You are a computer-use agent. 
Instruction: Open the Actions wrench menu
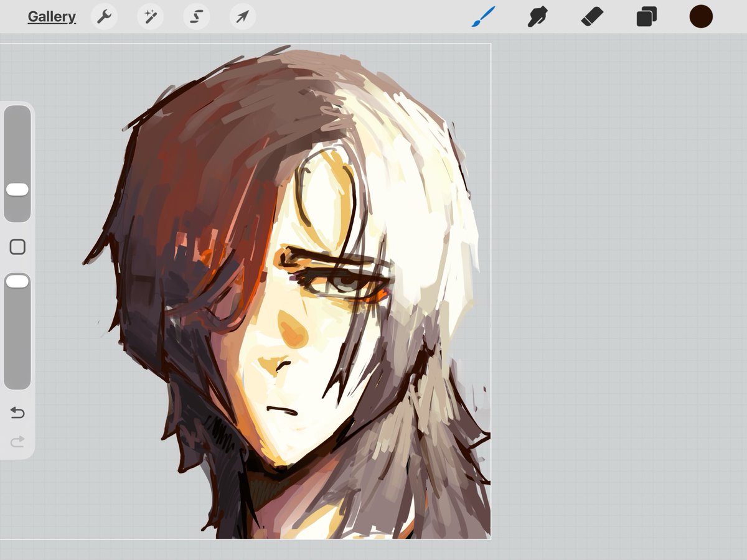coord(104,17)
